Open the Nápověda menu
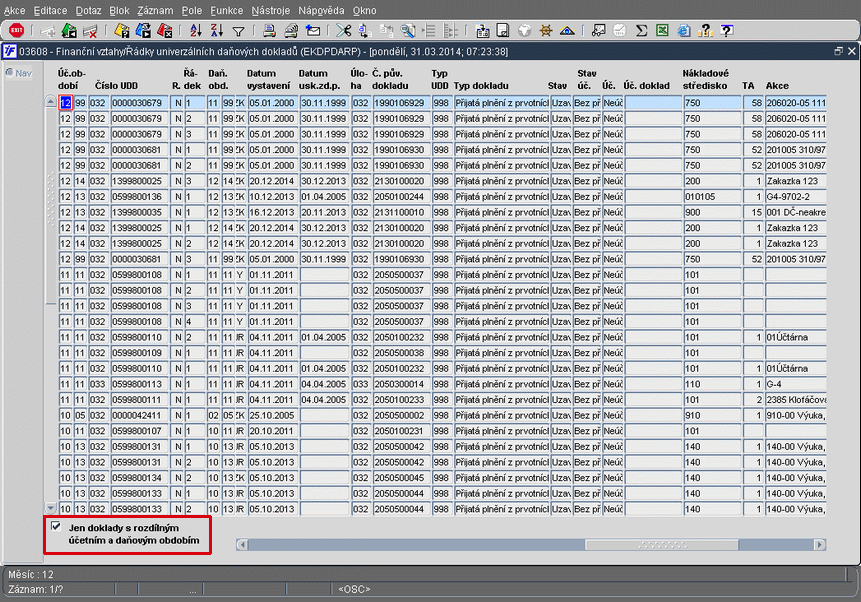 coord(321,10)
